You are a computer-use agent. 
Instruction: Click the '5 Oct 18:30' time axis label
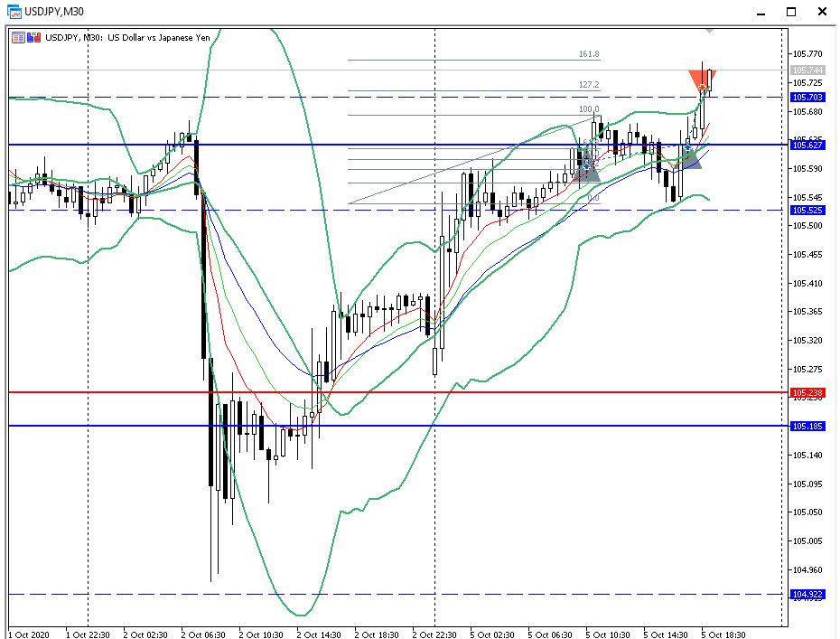click(x=723, y=634)
